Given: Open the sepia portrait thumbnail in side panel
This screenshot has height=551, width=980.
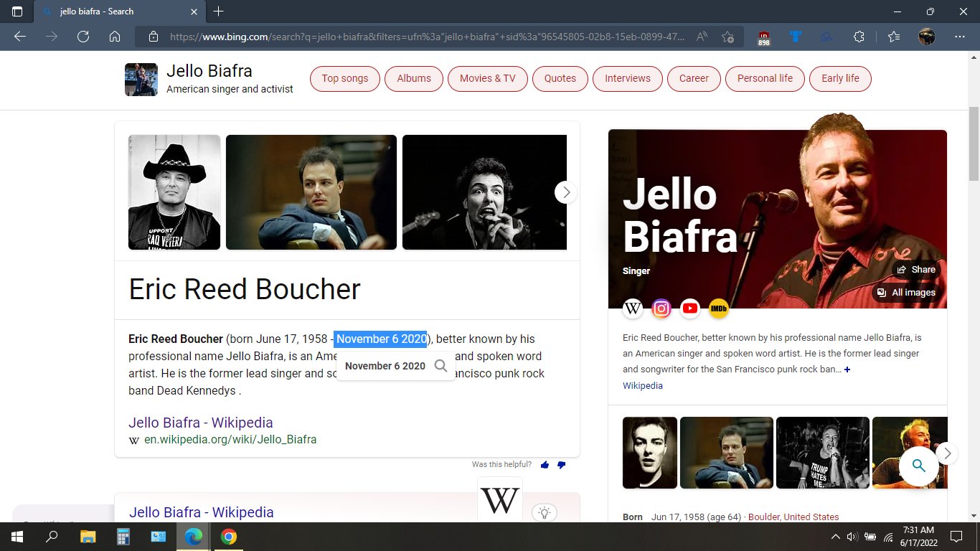Looking at the screenshot, I should tap(650, 453).
